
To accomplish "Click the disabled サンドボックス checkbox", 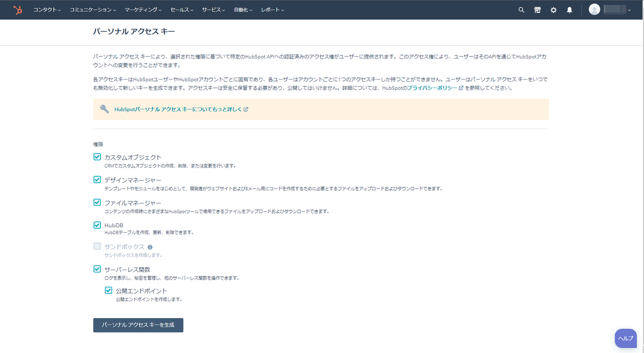I will pos(97,247).
